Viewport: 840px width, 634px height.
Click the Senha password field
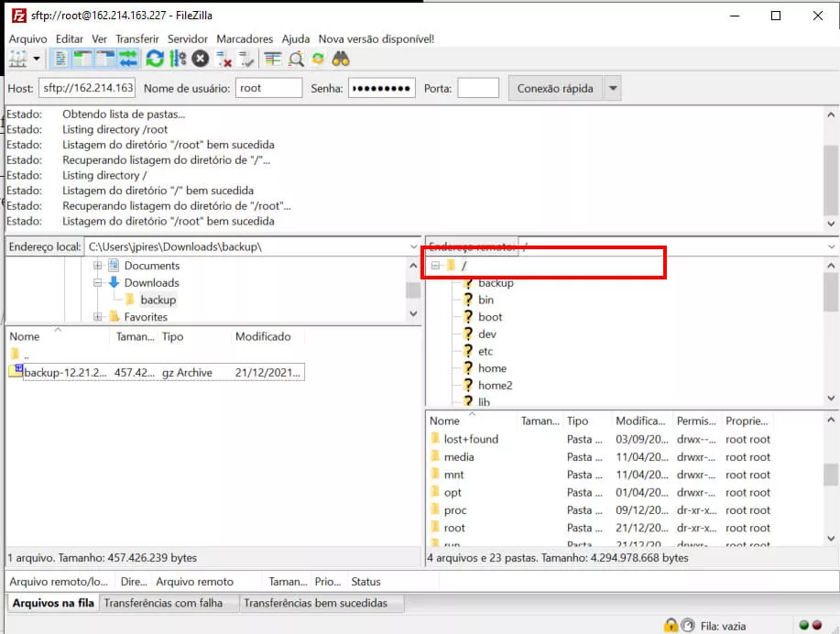(x=381, y=88)
